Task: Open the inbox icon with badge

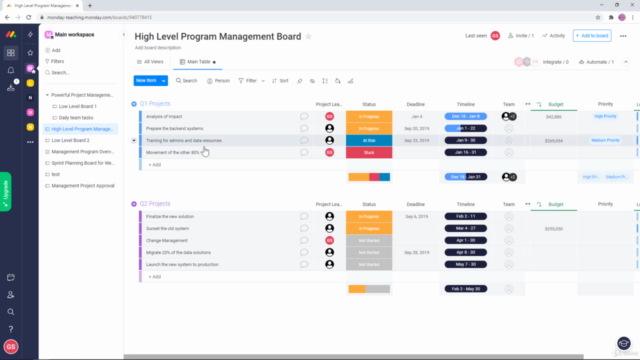Action: [11, 87]
